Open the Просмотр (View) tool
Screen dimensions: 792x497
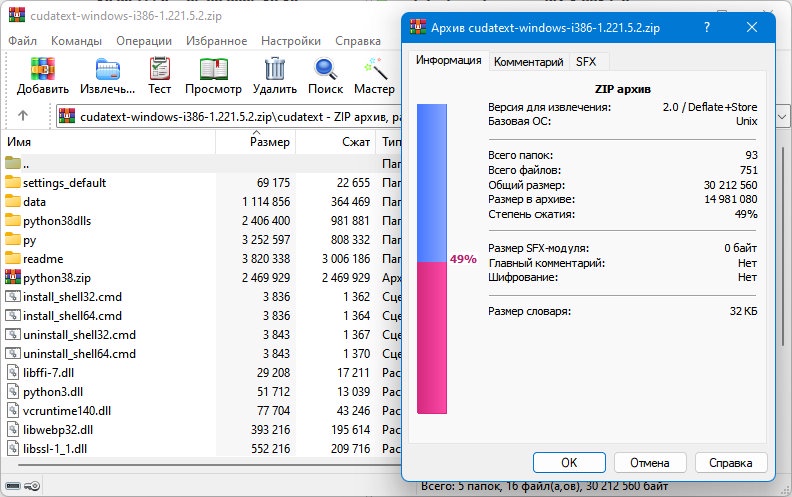[214, 69]
